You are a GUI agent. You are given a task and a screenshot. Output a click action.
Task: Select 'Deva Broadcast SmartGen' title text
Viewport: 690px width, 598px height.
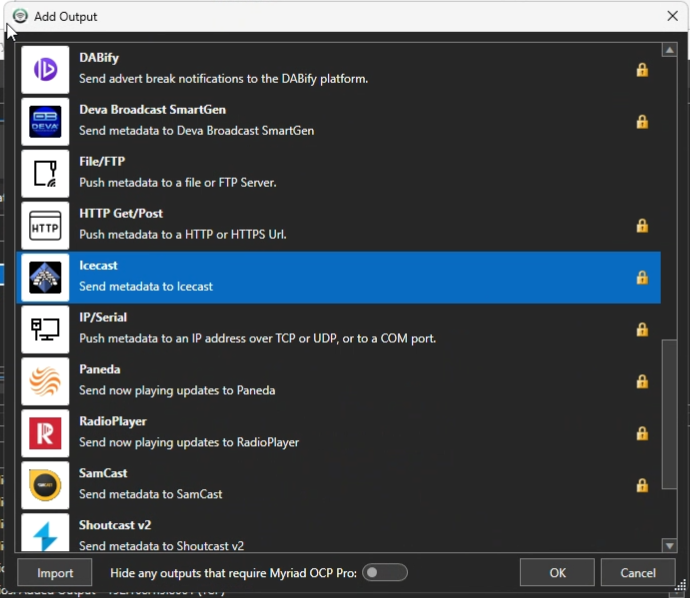tap(152, 110)
